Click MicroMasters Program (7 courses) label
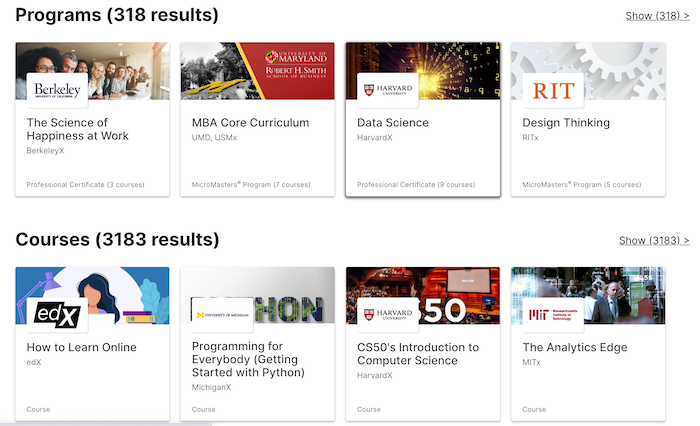700x426 pixels. click(x=251, y=184)
